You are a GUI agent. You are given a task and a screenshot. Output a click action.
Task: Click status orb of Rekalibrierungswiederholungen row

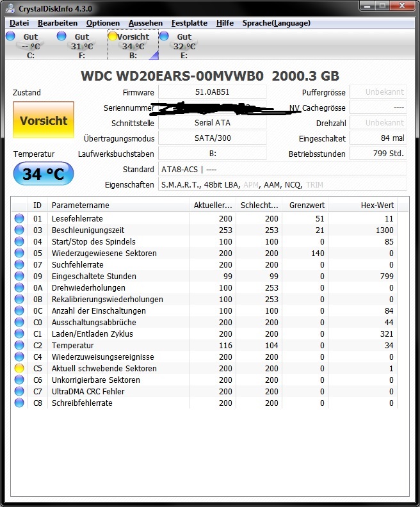point(19,299)
